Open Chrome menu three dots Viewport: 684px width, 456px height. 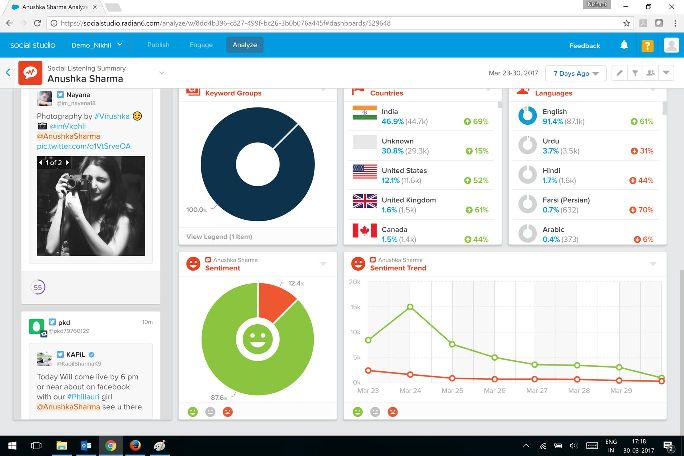[x=675, y=23]
